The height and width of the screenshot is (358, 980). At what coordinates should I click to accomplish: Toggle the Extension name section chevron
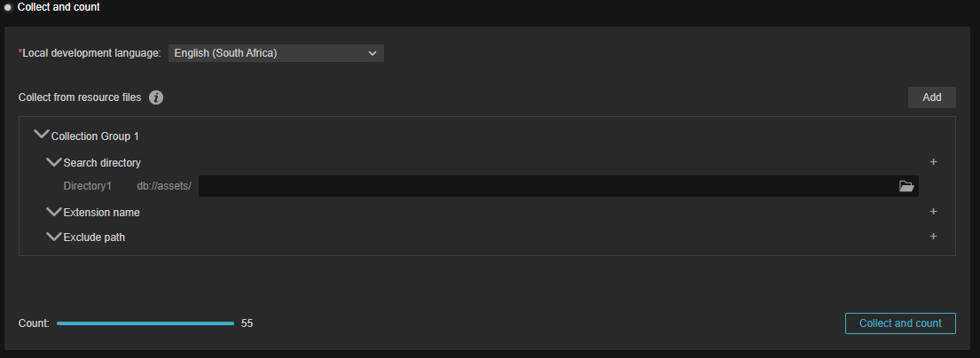(54, 212)
